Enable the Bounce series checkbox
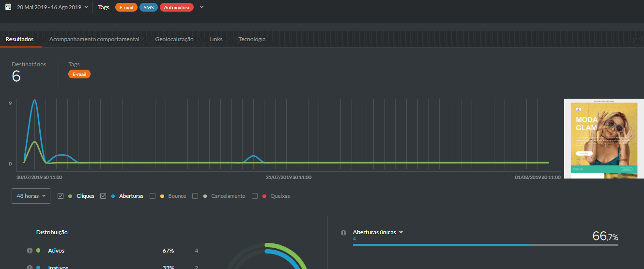This screenshot has height=269, width=644. point(153,196)
